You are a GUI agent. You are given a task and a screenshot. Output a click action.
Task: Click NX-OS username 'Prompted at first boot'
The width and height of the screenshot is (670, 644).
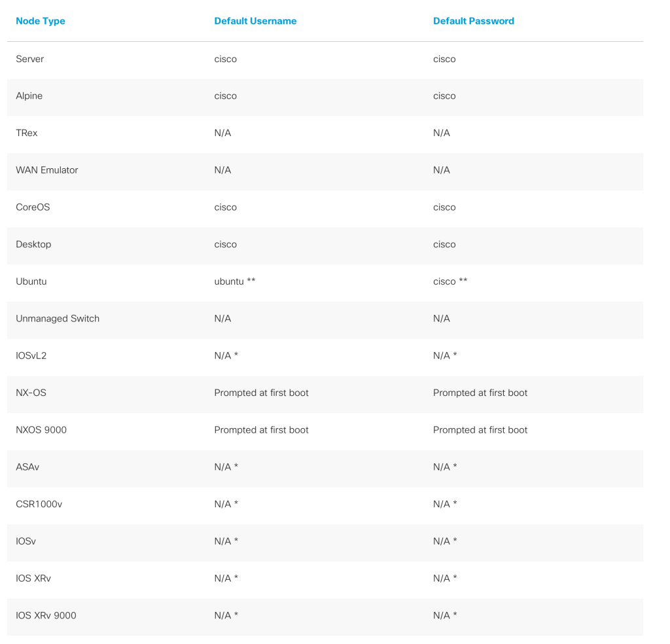pyautogui.click(x=261, y=393)
